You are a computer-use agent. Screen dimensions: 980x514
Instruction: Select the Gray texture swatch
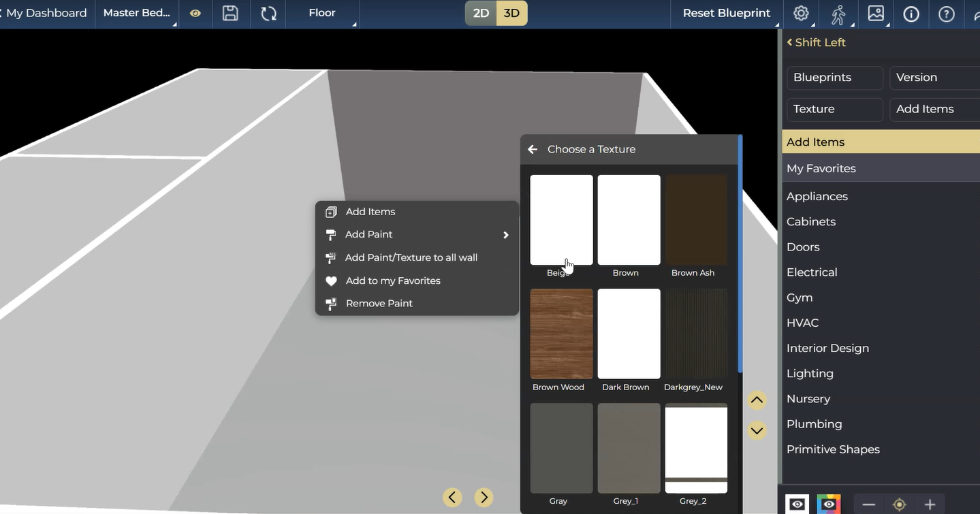coord(562,448)
